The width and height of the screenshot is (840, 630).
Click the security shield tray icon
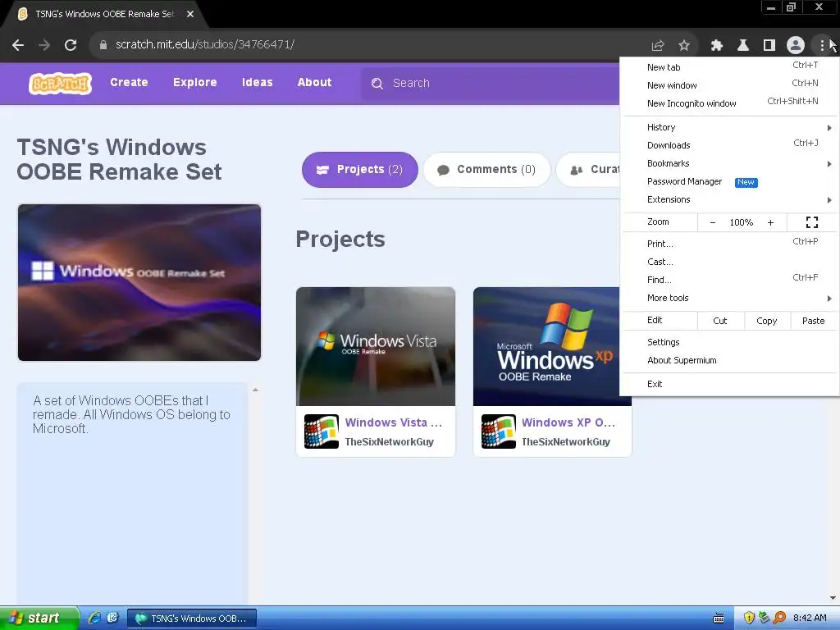tap(749, 618)
